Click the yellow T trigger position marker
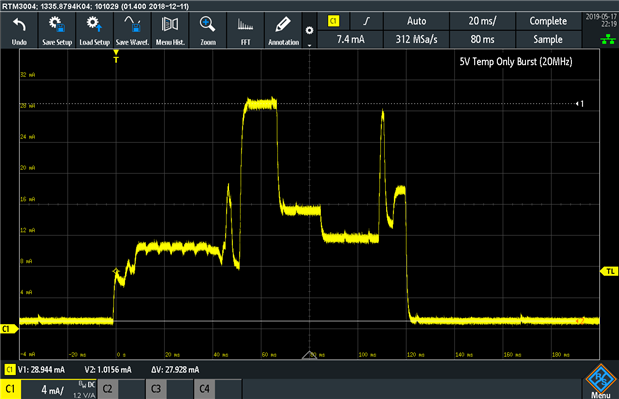This screenshot has height=399, width=619. click(x=116, y=57)
